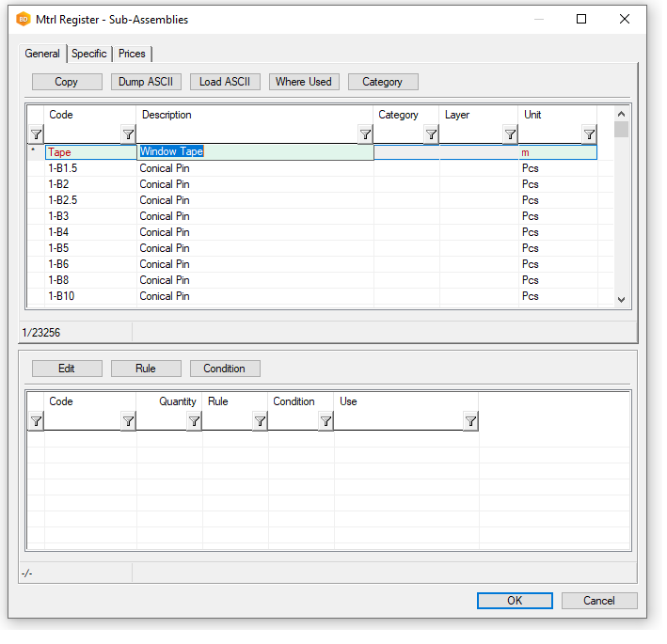Open the Prices tab
667x644 pixels.
point(132,54)
